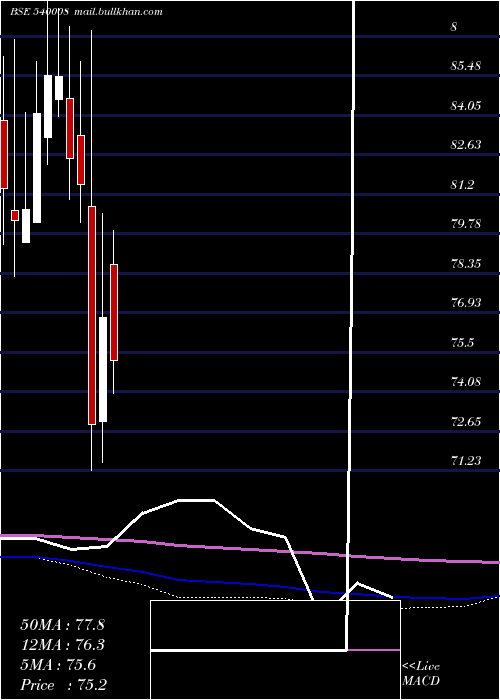The image size is (500, 700).
Task: Click the MACD inset chart box
Action: 275,650
